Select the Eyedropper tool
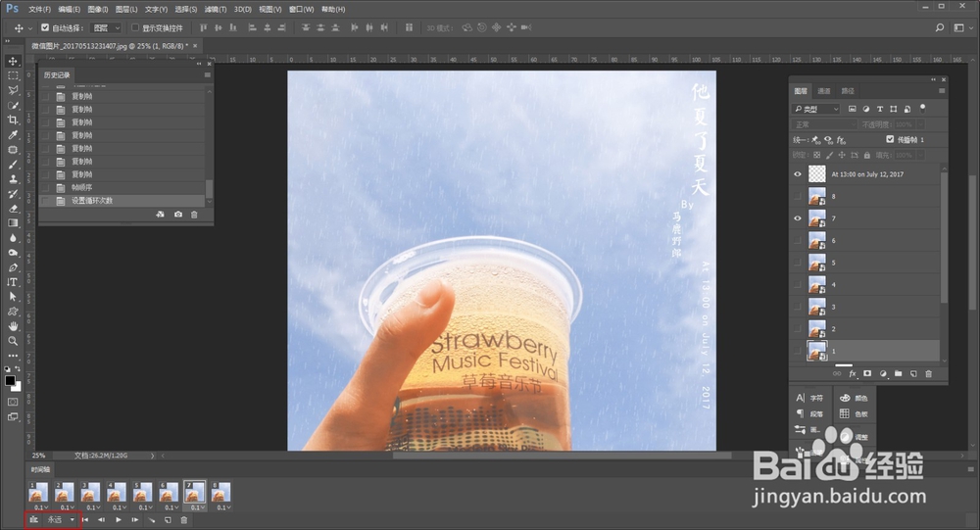This screenshot has height=530, width=980. coord(13,135)
